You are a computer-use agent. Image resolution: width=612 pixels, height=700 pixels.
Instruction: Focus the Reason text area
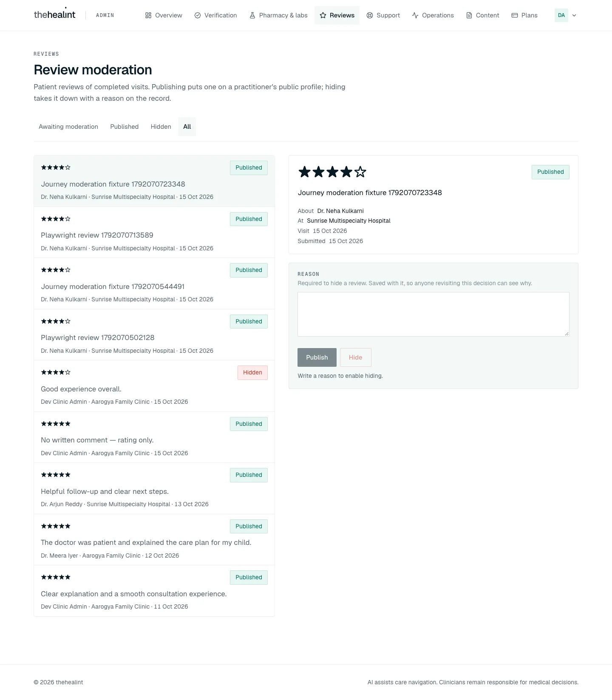click(433, 314)
